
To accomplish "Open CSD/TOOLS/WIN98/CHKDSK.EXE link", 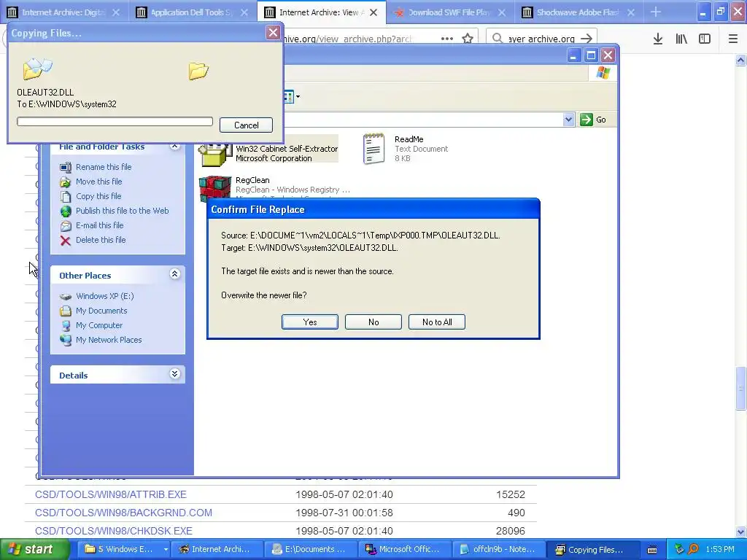I will tap(113, 531).
